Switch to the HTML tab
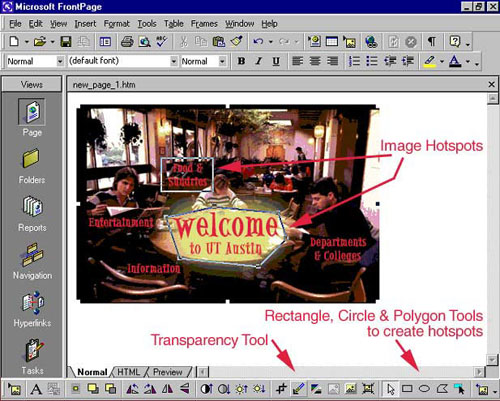500x401 pixels. pyautogui.click(x=129, y=372)
